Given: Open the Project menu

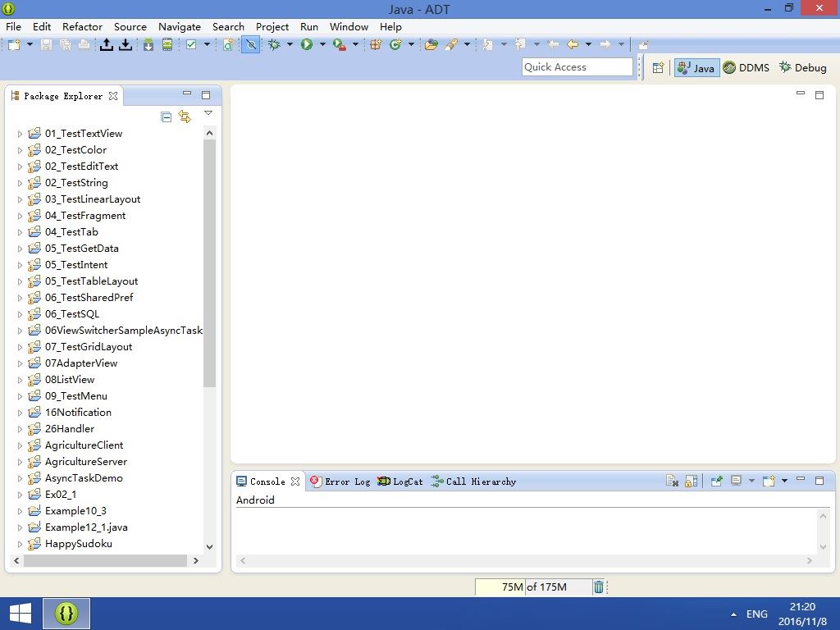Looking at the screenshot, I should point(272,27).
